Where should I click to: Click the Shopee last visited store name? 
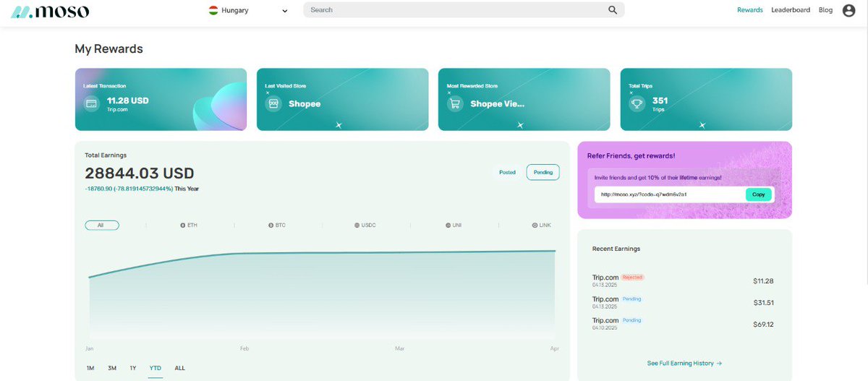coord(305,103)
